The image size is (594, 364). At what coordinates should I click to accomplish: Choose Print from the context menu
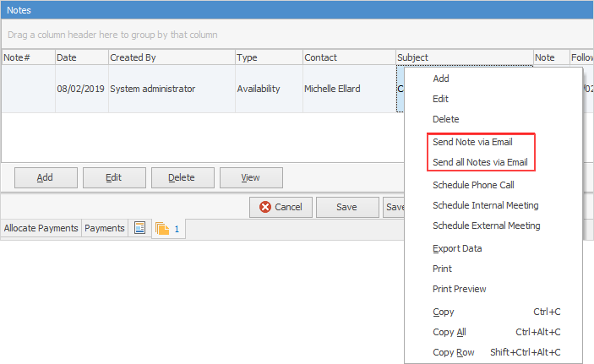tap(493, 269)
